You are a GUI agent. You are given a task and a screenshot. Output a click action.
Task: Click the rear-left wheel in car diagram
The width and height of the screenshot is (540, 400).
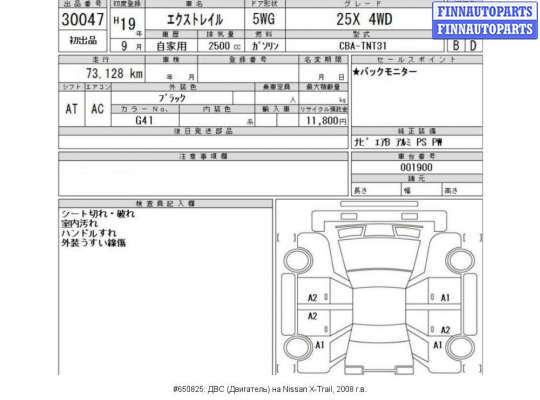[x=298, y=347]
